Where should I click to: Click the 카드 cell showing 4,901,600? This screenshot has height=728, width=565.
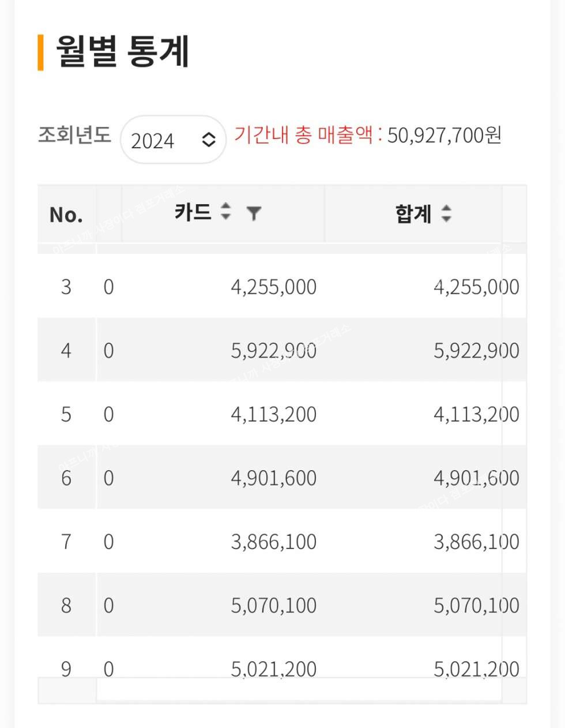pos(273,478)
